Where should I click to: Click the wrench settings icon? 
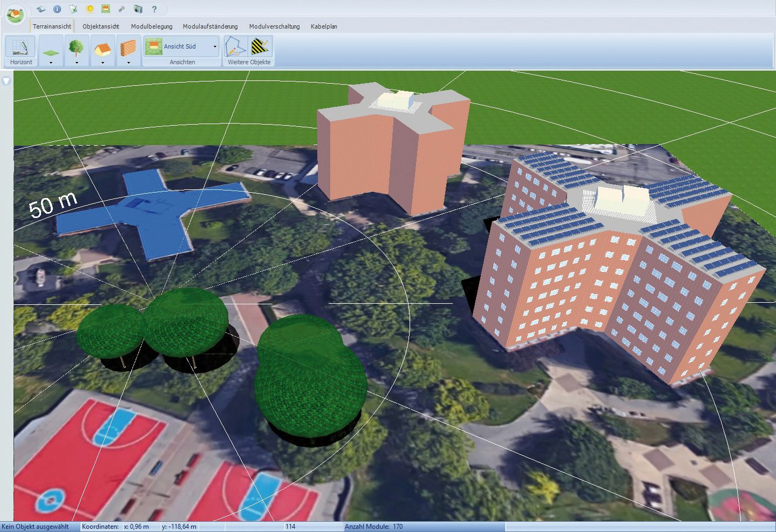tap(122, 9)
